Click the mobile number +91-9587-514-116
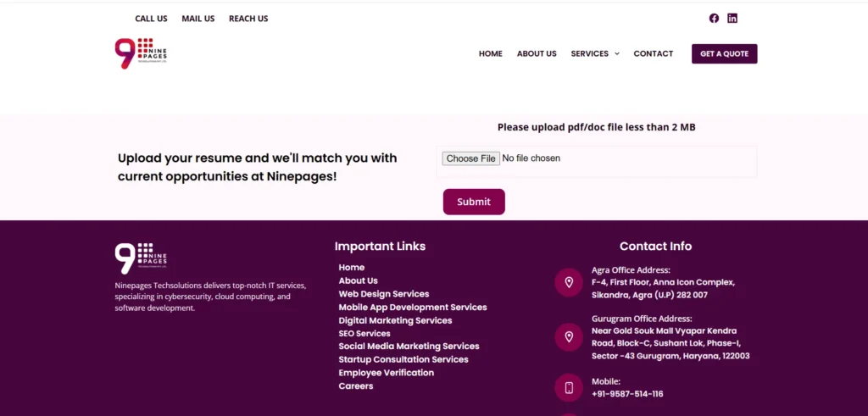This screenshot has width=868, height=416. [x=627, y=394]
